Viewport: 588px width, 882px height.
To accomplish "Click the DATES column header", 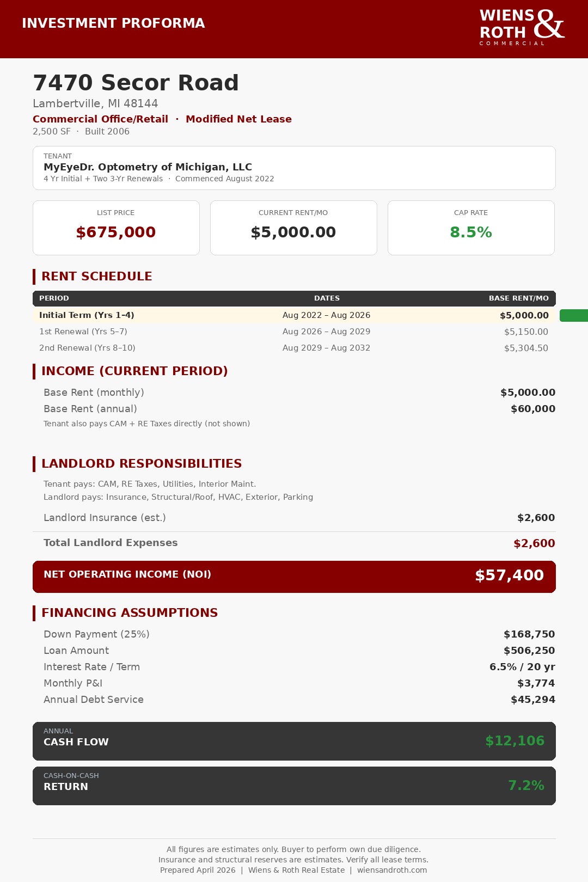I will point(327,298).
